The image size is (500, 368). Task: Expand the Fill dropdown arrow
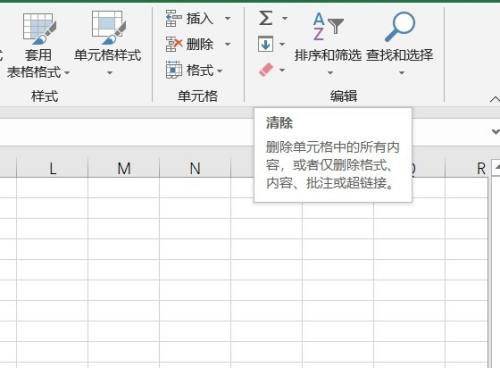pyautogui.click(x=282, y=44)
